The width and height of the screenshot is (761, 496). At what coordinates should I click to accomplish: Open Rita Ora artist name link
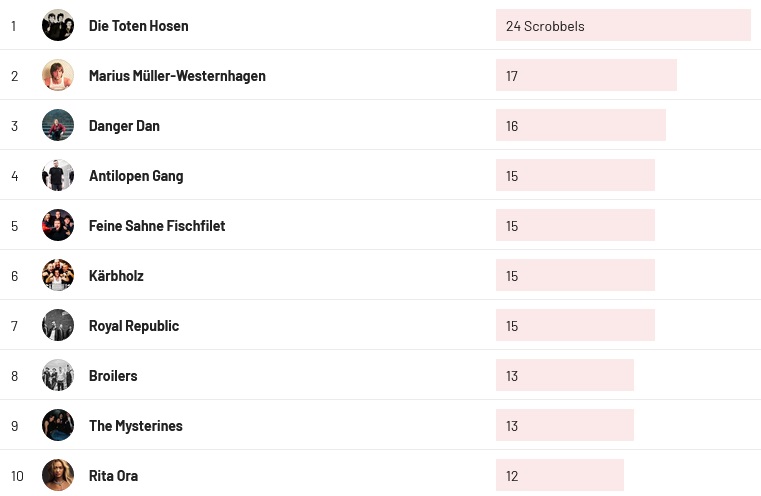[x=113, y=476]
